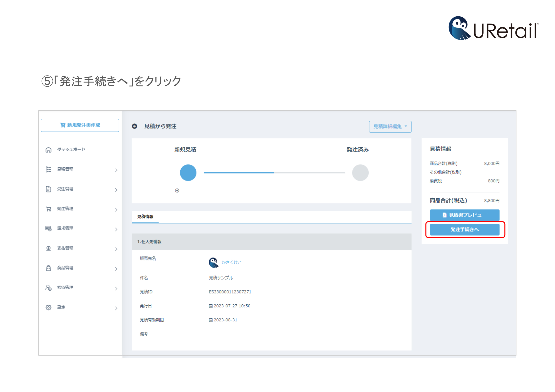Click the 発注手続きへ button
The image size is (555, 392).
(464, 230)
